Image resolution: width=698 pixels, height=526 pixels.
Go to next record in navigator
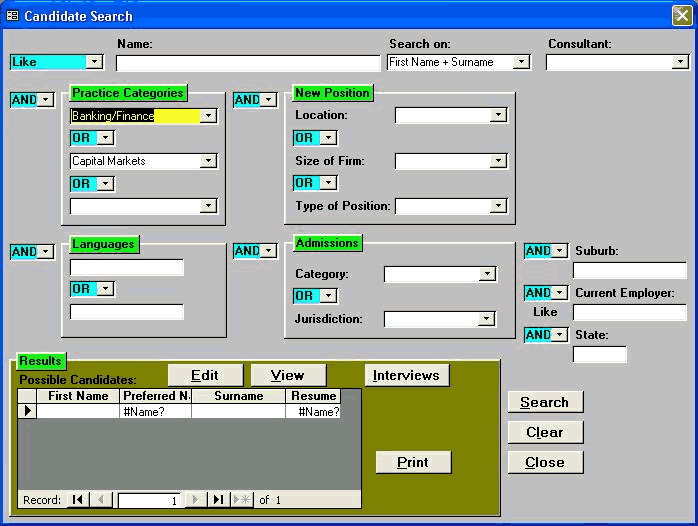click(196, 500)
